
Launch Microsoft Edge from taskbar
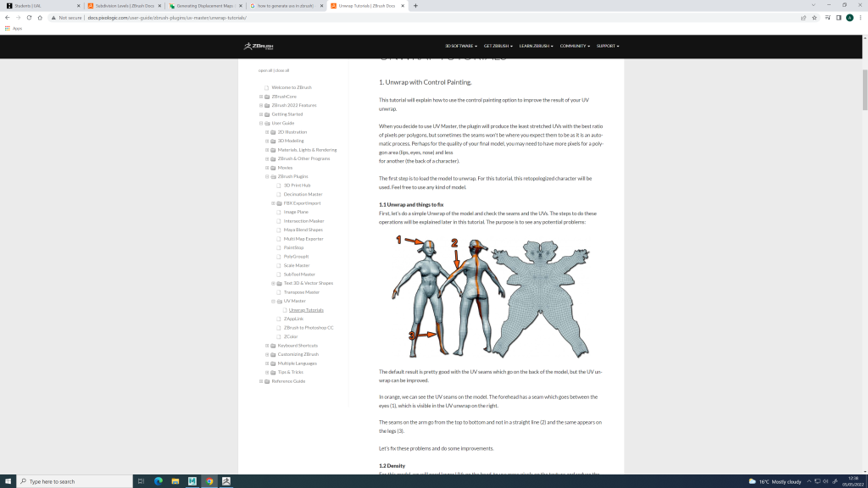click(159, 481)
